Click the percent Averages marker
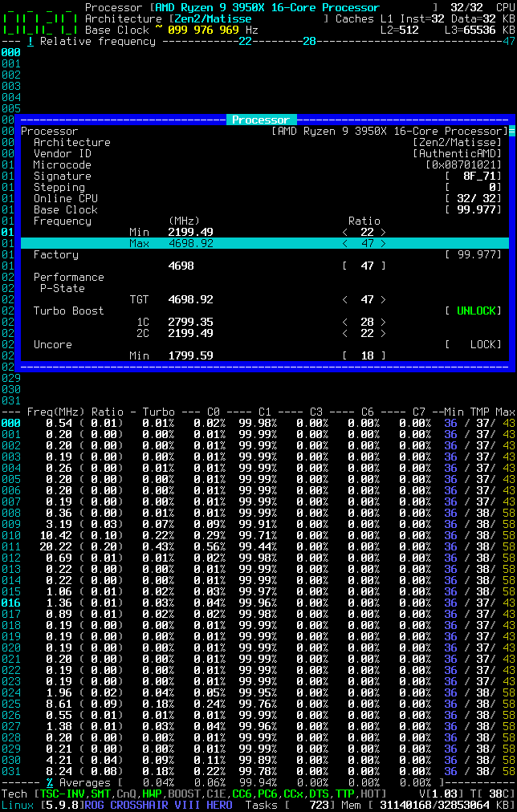 (50, 783)
